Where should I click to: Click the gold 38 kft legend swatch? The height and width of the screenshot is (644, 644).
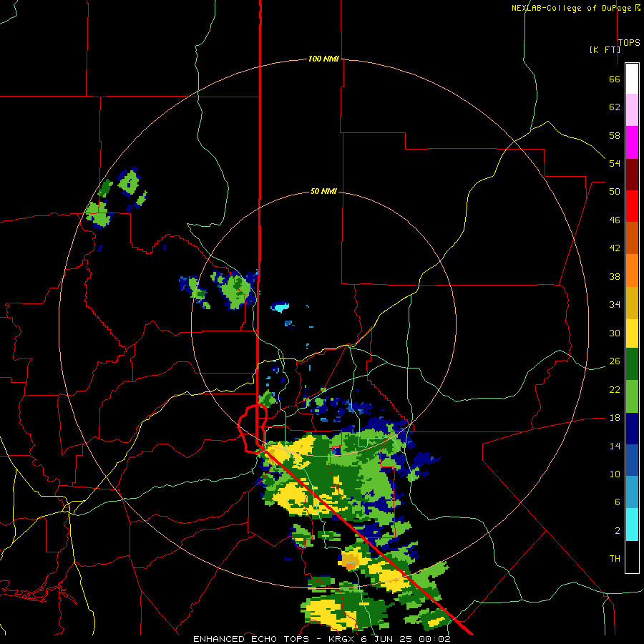[x=632, y=303]
